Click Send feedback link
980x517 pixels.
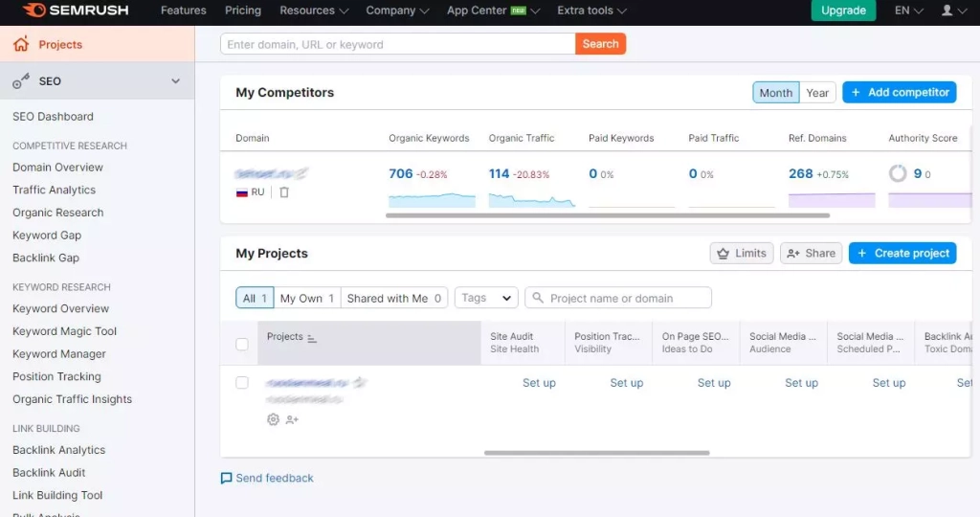(268, 478)
